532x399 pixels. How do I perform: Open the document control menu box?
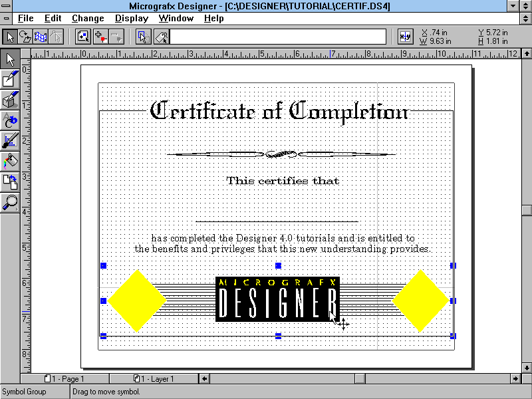[x=6, y=19]
